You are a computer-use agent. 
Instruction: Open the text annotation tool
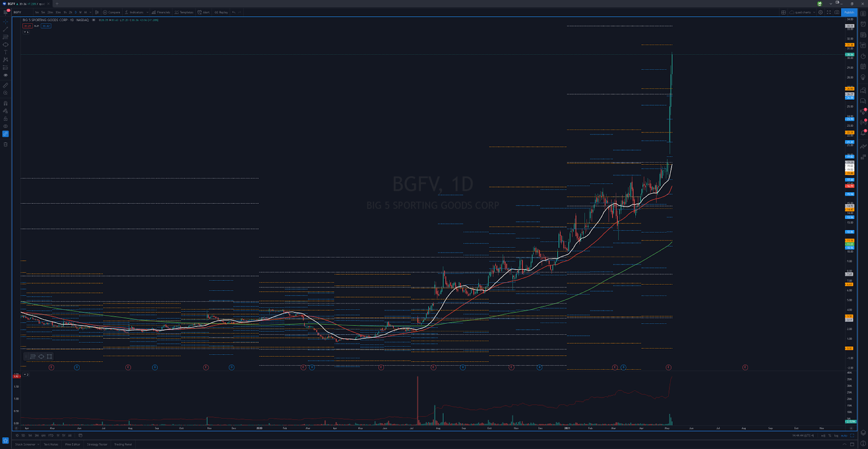5,52
